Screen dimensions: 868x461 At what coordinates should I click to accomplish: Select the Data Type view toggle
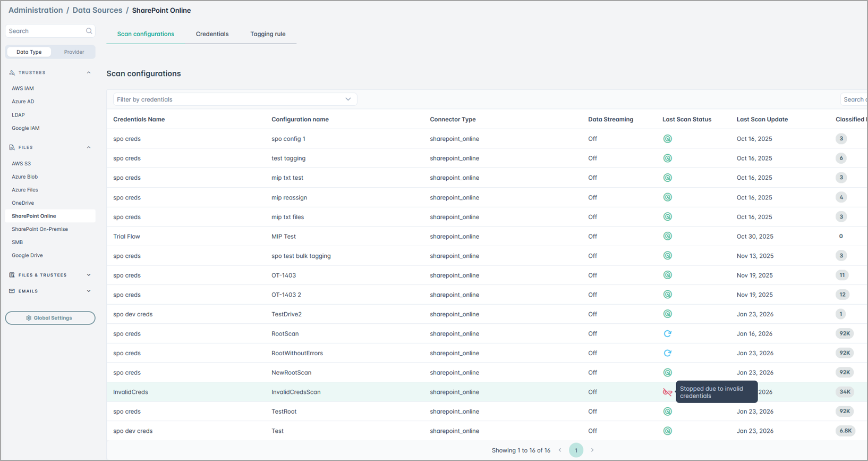[x=29, y=52]
